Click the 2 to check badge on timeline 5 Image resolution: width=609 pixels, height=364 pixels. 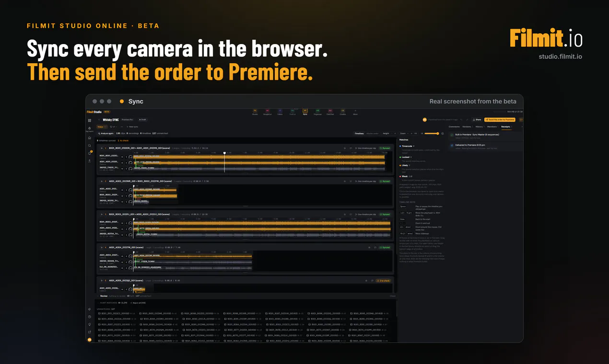coord(384,281)
